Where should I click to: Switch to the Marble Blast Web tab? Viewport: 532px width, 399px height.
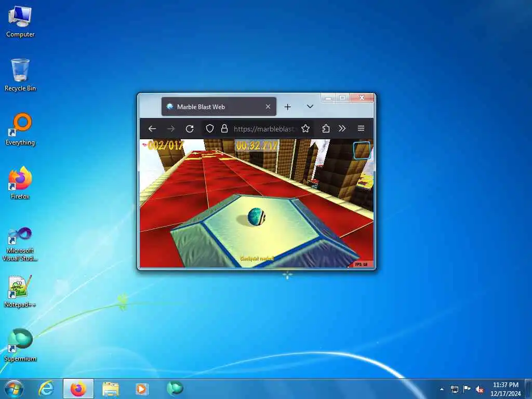click(x=219, y=107)
